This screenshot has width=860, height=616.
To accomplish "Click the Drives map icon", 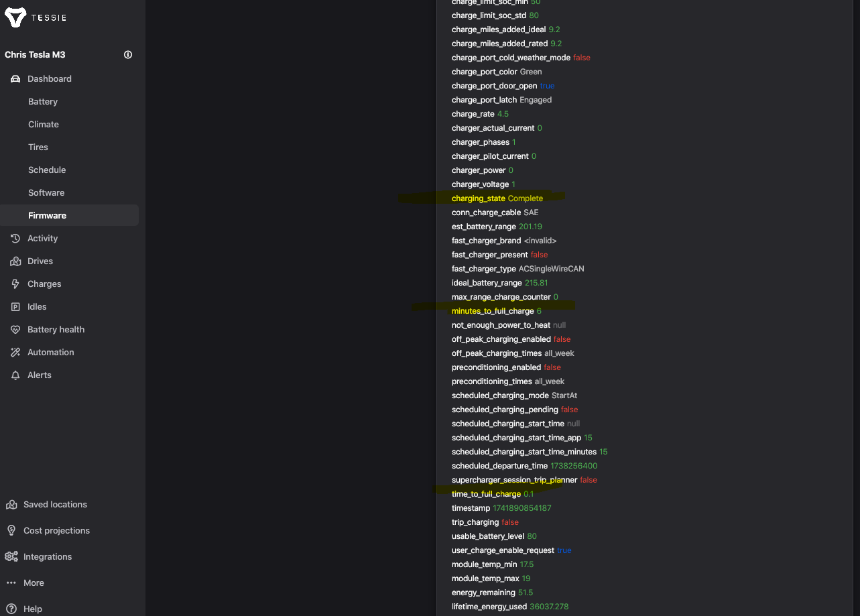I will [15, 261].
